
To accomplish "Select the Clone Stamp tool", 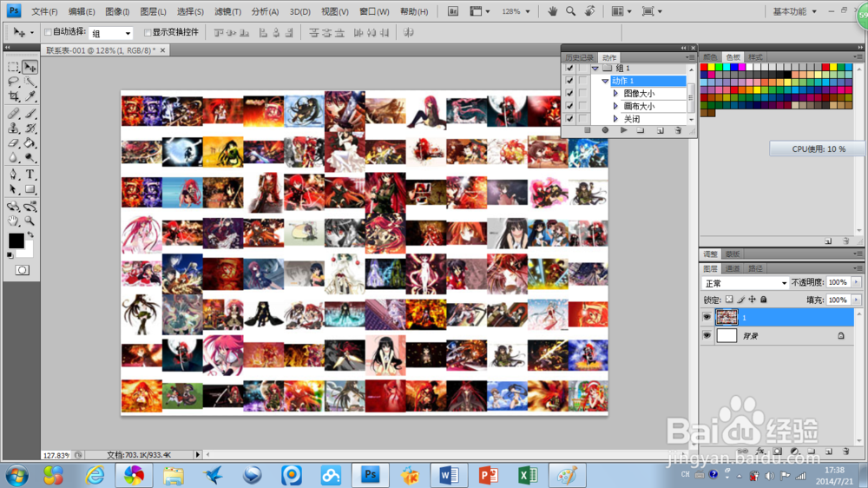I will 13,128.
